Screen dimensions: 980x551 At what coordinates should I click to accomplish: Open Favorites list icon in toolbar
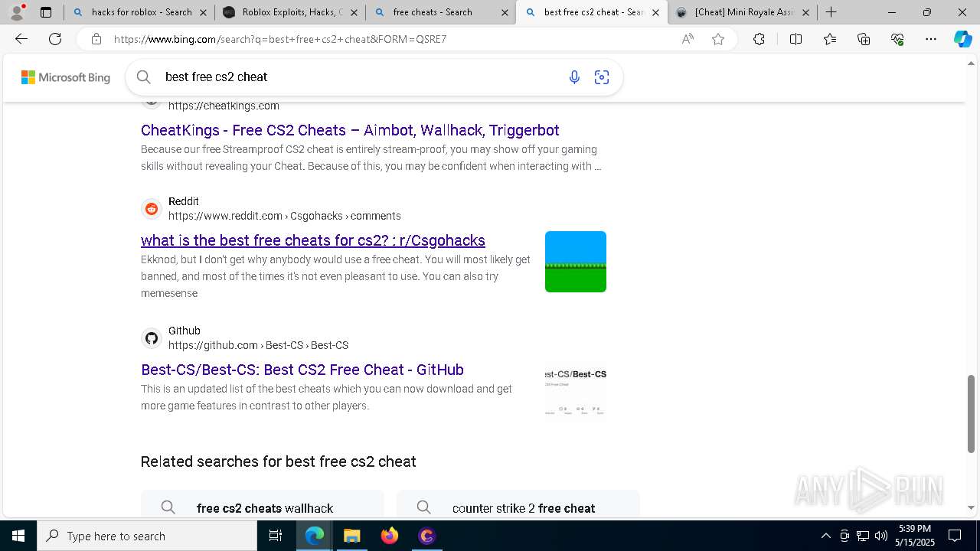coord(830,39)
